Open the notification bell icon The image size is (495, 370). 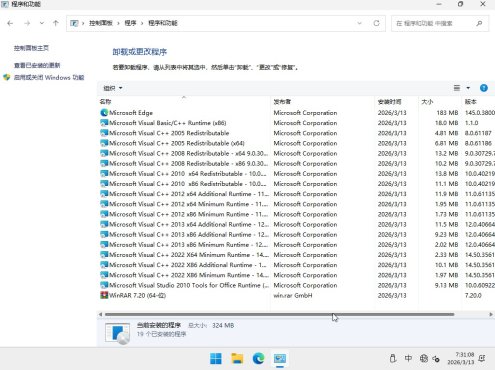click(482, 359)
